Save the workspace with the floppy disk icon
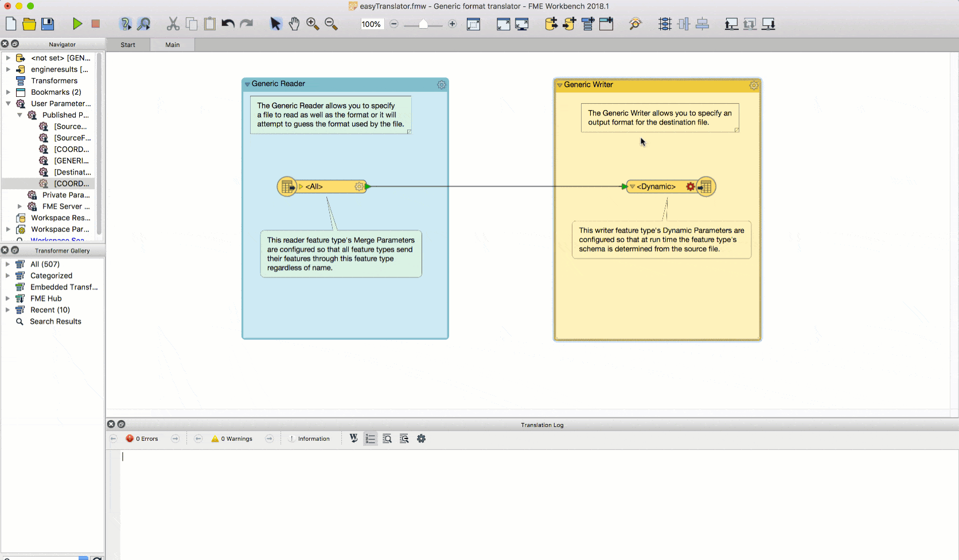The width and height of the screenshot is (959, 560). [48, 24]
